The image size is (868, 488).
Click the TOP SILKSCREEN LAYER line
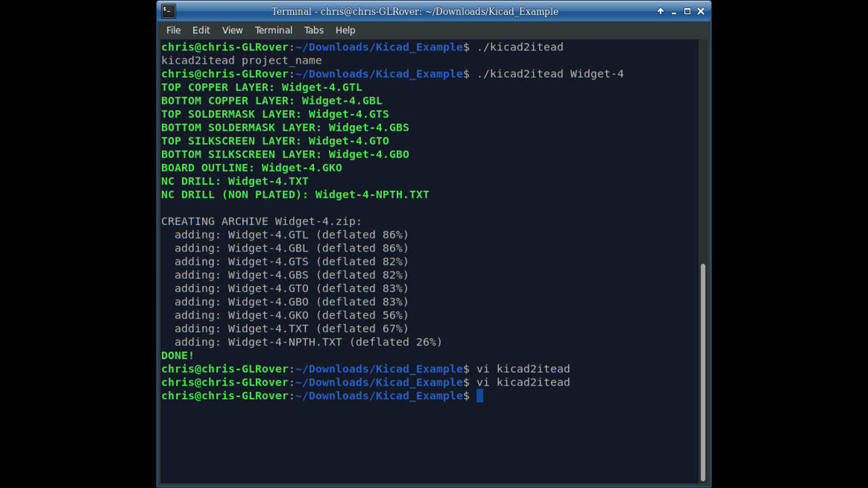coord(274,140)
